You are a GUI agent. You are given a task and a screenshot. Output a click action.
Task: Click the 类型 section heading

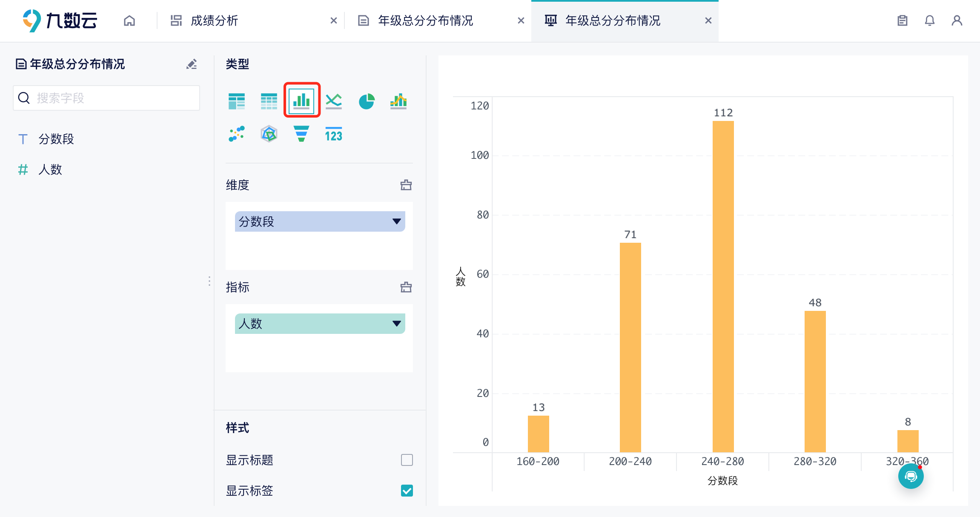tap(238, 64)
